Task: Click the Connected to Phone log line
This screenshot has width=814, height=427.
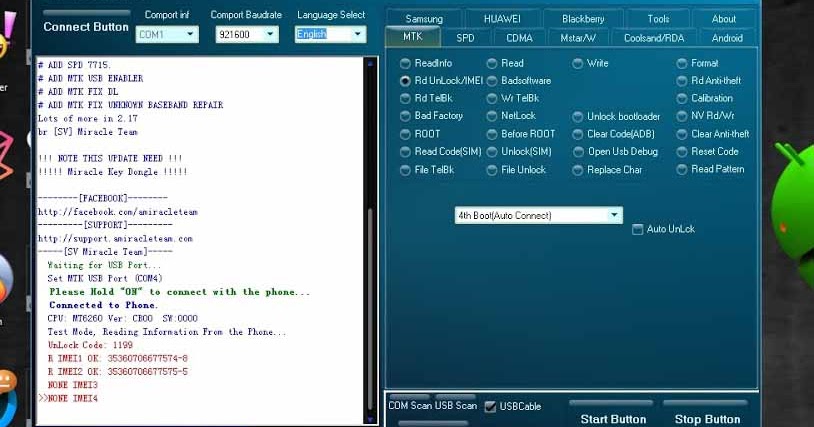Action: (103, 305)
